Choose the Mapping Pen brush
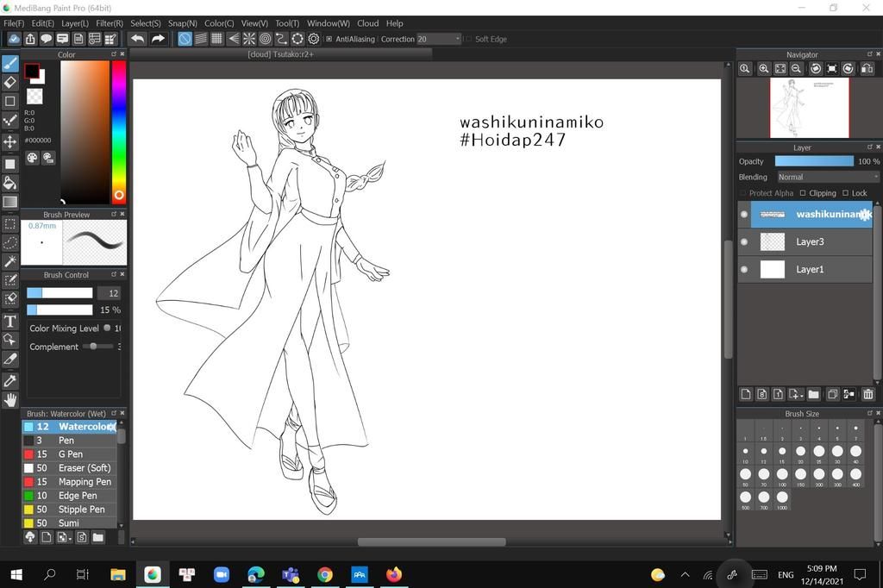The width and height of the screenshot is (883, 588). [69, 482]
